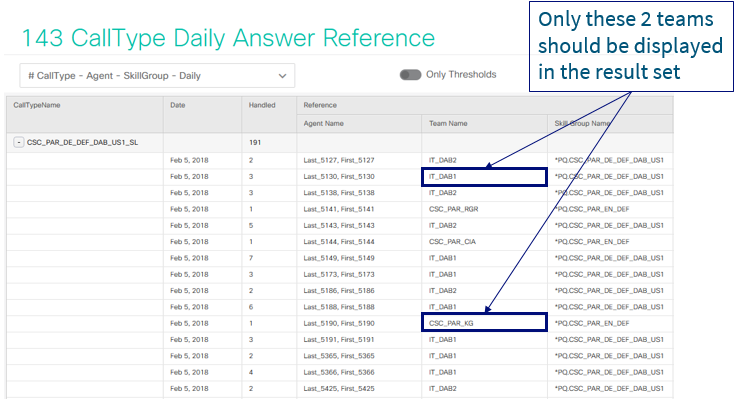Select agent Last_5143, First_5143
This screenshot has height=402, width=735.
pyautogui.click(x=339, y=226)
